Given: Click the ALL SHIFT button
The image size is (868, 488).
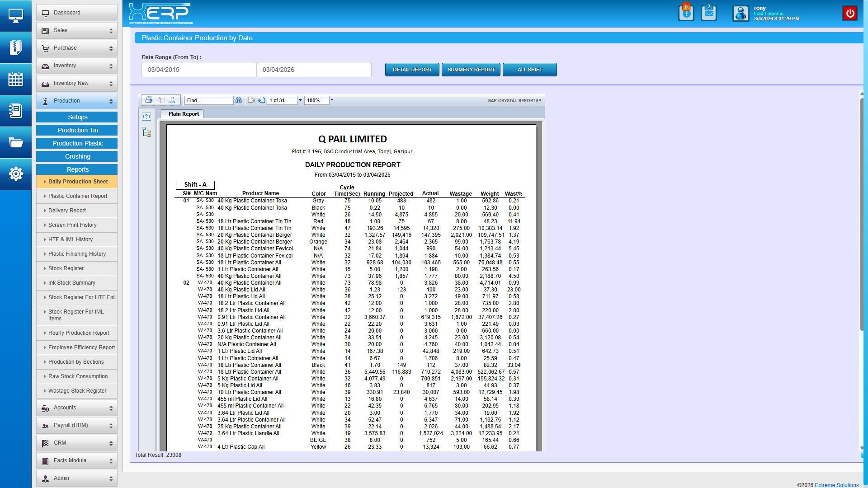Looking at the screenshot, I should pyautogui.click(x=529, y=70).
